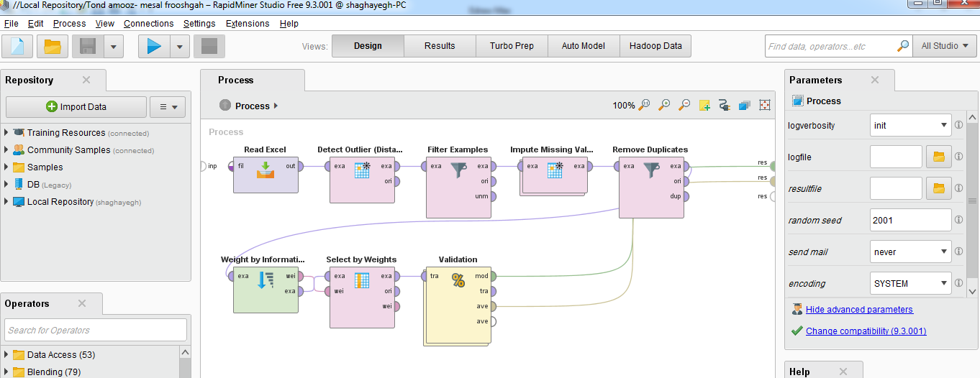The image size is (980, 378).
Task: Add a note with the yellow sticky icon
Action: tap(704, 105)
